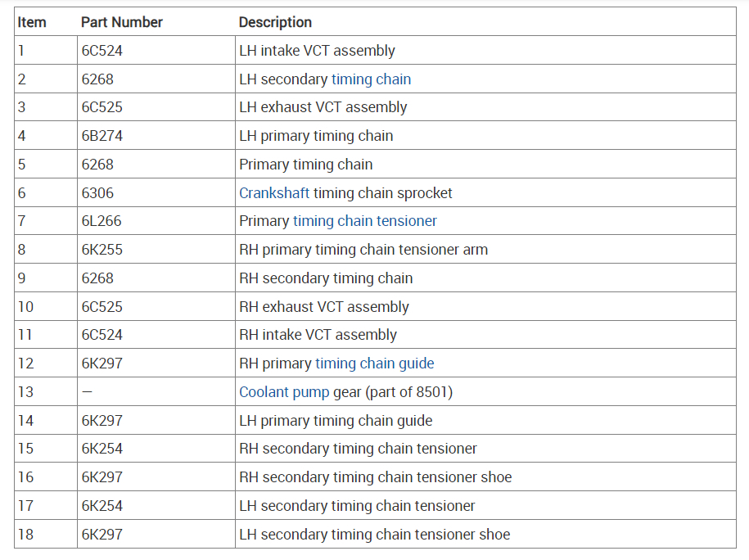Select "RH secondary timing chain tensioner shoe" cell
749x560 pixels.
[375, 477]
